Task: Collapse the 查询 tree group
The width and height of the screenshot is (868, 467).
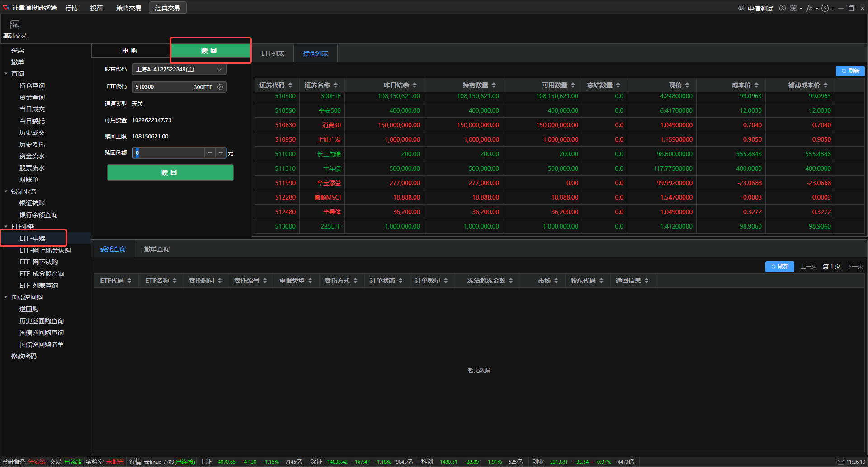Action: point(6,74)
